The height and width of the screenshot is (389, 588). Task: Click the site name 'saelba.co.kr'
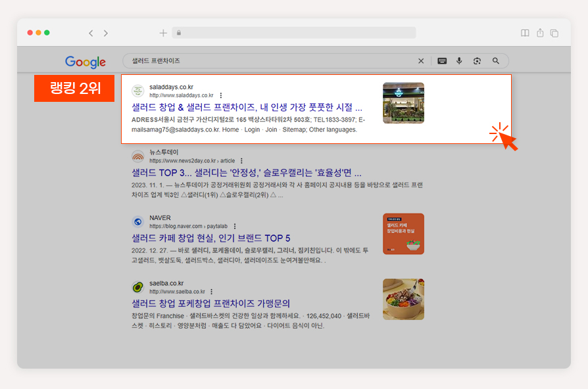(x=166, y=283)
